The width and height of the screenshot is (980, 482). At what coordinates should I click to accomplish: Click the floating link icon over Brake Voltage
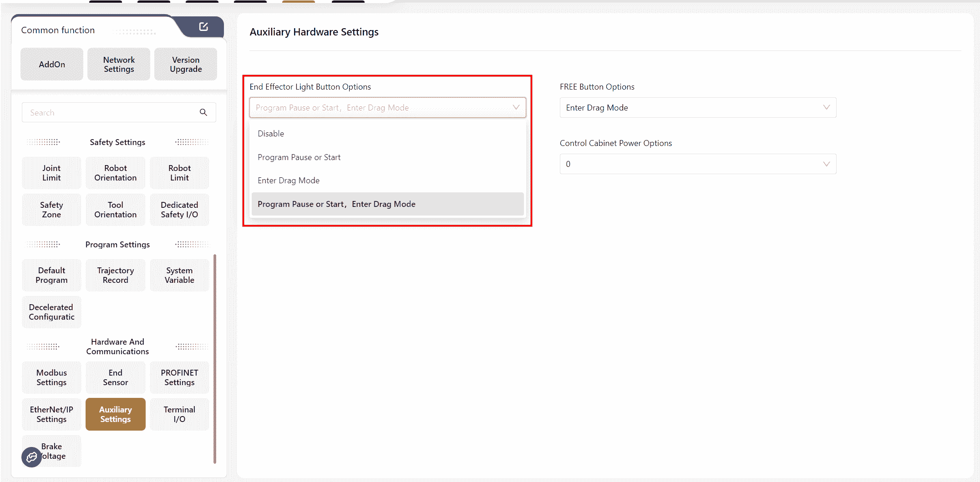click(x=31, y=457)
